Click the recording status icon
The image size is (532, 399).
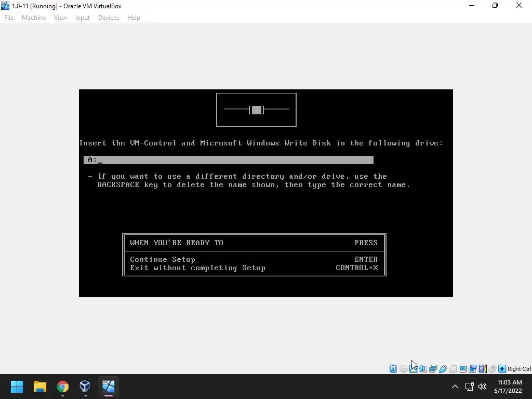(472, 368)
